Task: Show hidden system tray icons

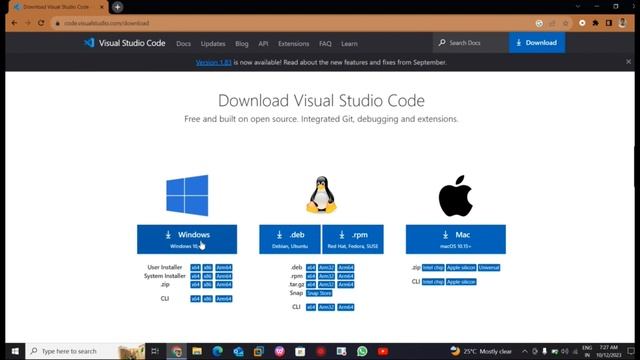Action: (524, 351)
